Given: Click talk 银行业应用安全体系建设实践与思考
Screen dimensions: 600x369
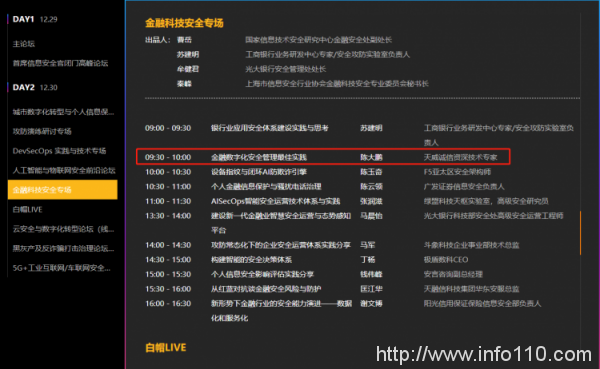Looking at the screenshot, I should click(x=270, y=128).
